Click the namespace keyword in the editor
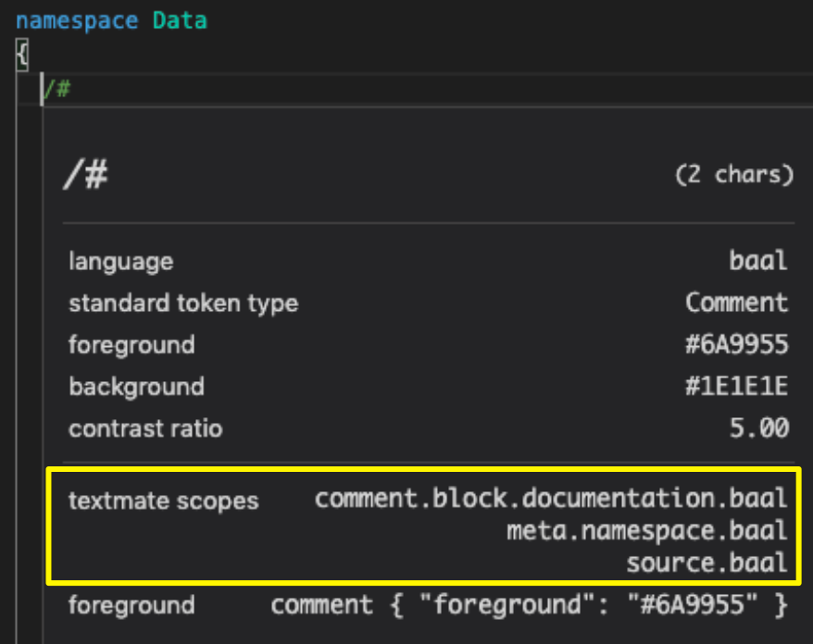This screenshot has width=813, height=644. pos(77,22)
